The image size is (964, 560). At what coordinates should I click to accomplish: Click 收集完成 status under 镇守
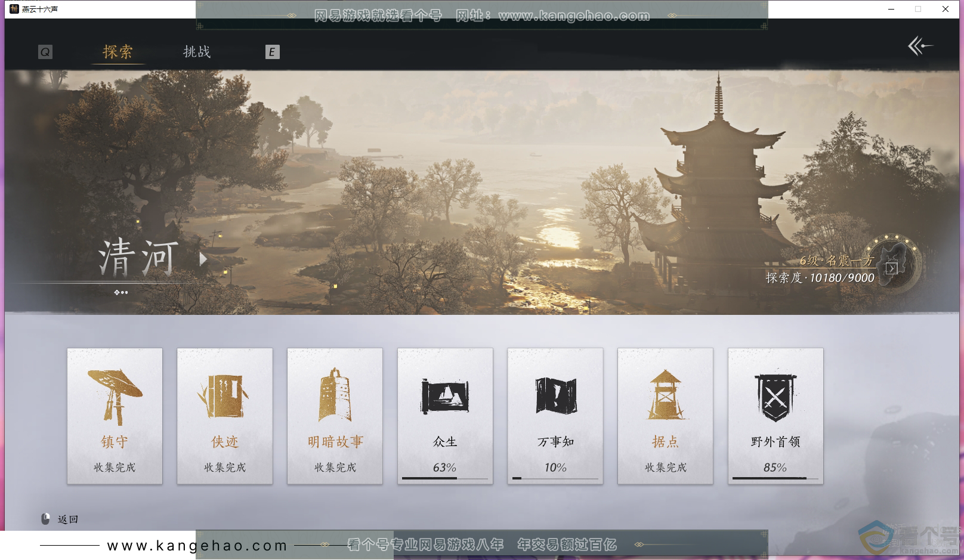(115, 468)
